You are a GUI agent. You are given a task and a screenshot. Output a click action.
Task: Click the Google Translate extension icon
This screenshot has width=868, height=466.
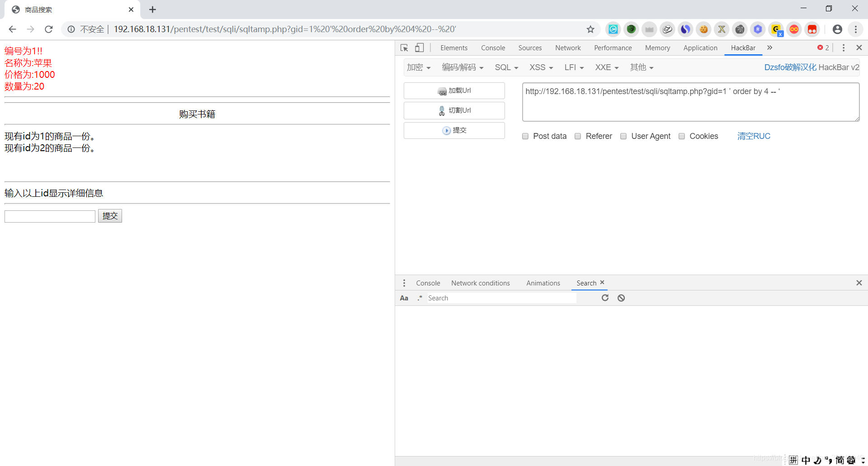[776, 30]
